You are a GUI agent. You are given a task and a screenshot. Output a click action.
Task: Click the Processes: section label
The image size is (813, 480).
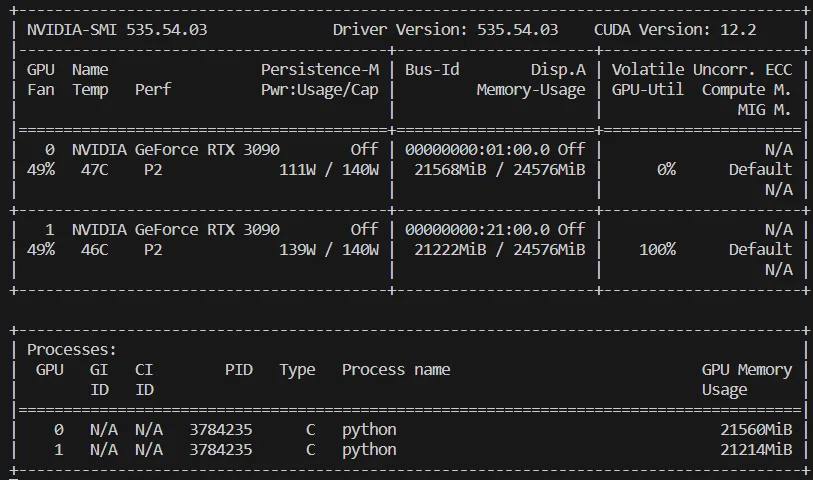point(72,350)
